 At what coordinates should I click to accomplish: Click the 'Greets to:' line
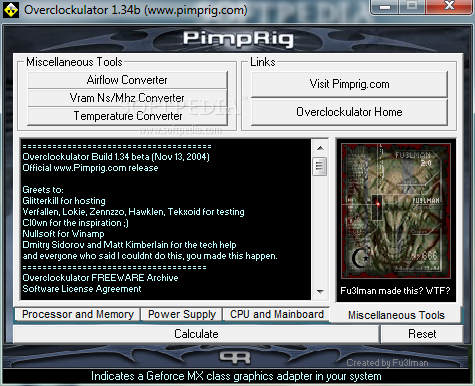43,190
